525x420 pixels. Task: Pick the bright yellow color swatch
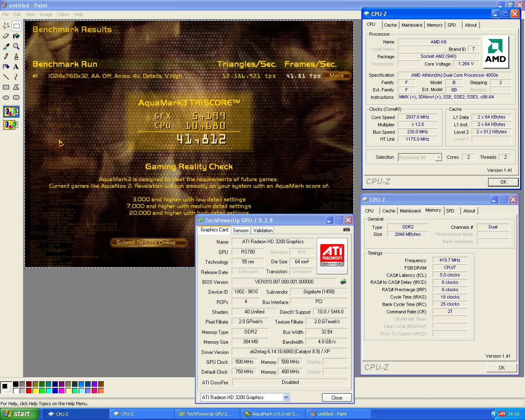tap(35, 390)
